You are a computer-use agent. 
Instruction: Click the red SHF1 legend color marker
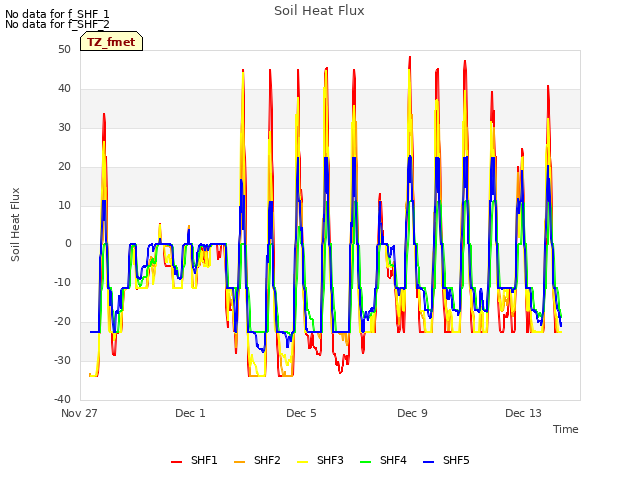pos(176,462)
